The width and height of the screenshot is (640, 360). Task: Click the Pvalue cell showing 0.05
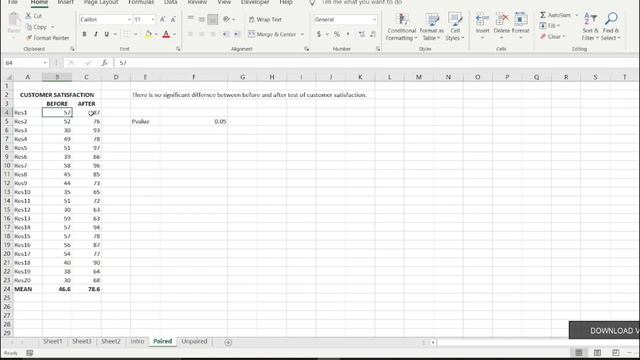(193, 121)
